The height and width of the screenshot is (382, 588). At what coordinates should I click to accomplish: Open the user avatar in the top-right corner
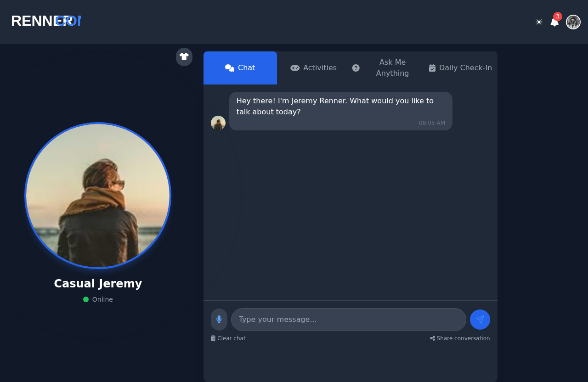573,22
